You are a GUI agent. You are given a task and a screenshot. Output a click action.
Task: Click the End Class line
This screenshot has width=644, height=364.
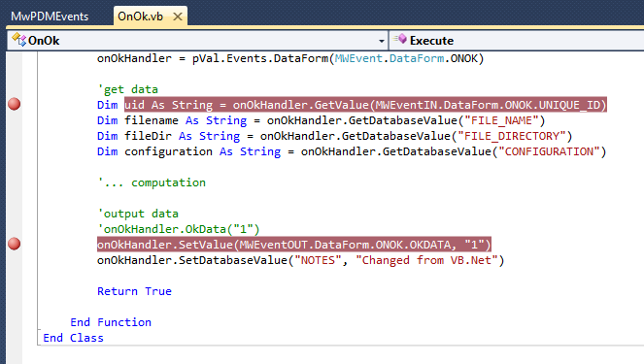[x=73, y=338]
